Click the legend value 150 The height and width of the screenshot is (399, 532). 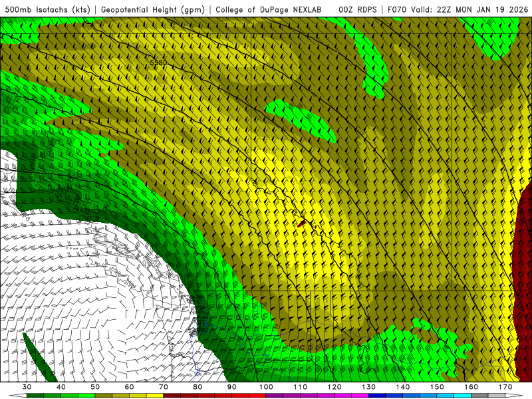(437, 387)
